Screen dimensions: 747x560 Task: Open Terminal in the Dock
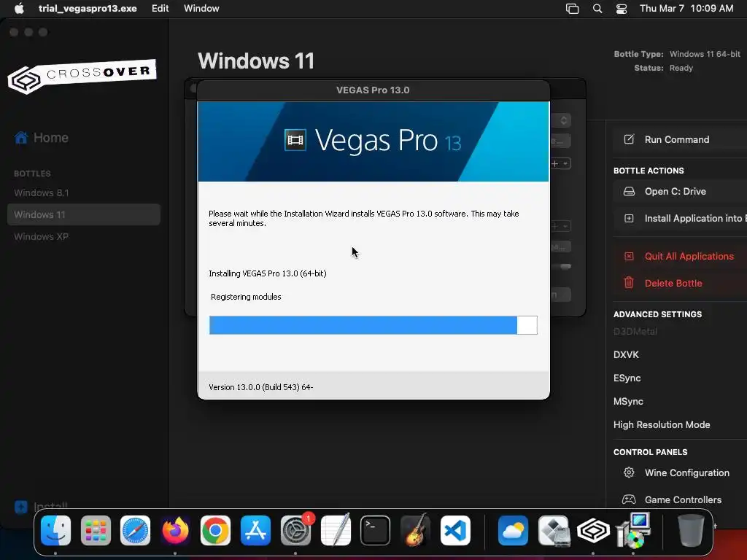(376, 530)
